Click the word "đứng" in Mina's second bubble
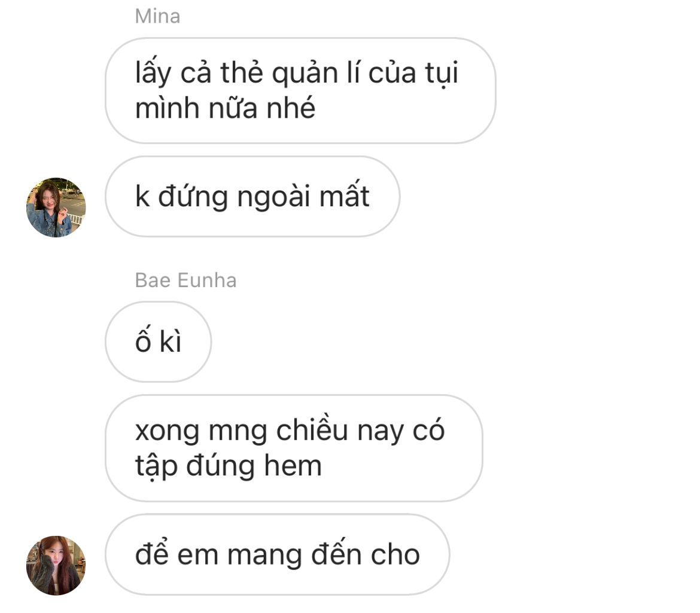Viewport: 700px width, 613px height. pyautogui.click(x=193, y=197)
